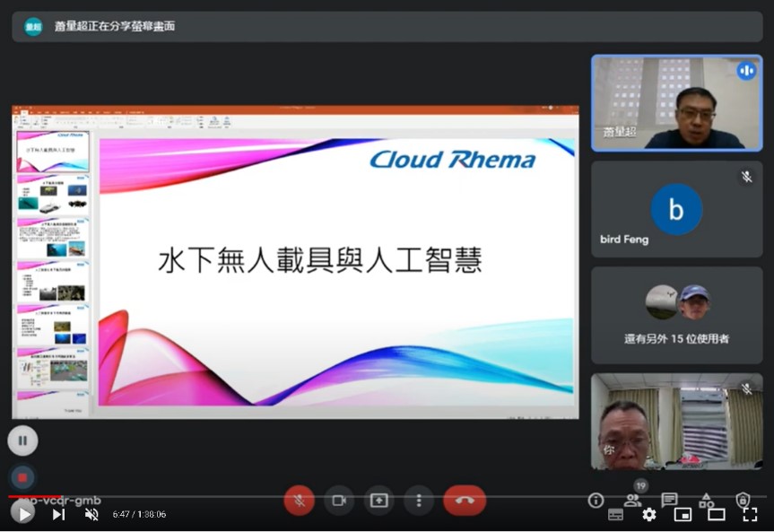The image size is (774, 532).
Task: Open YouTube player settings gear
Action: [649, 515]
